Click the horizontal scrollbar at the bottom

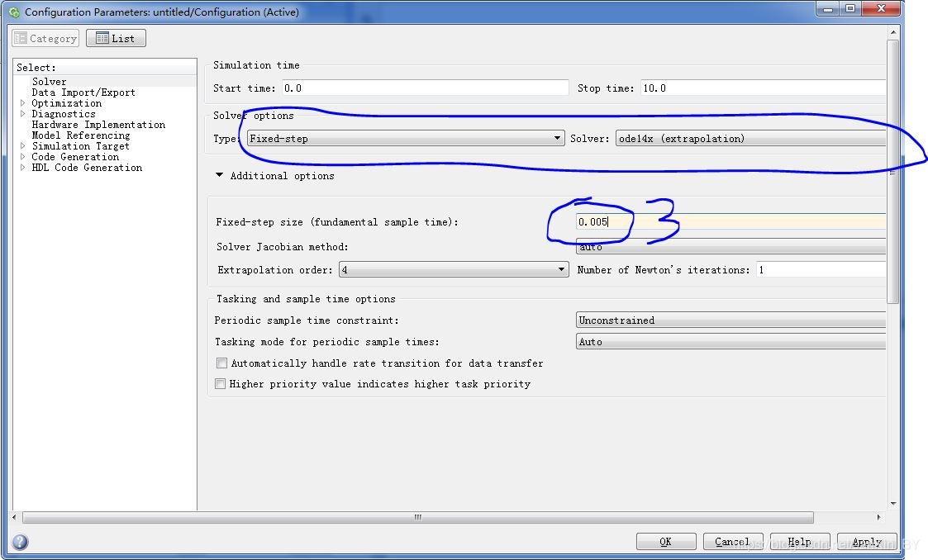coord(417,518)
